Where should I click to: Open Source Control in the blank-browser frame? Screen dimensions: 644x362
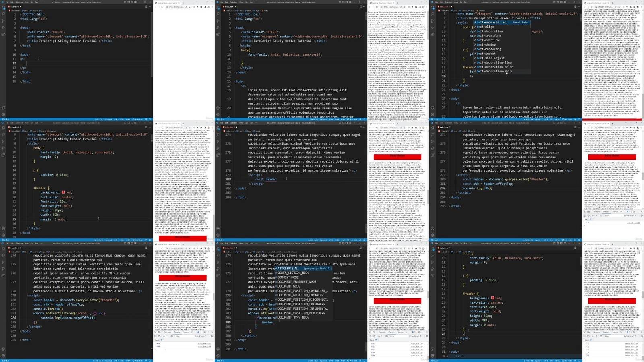[x=3, y=21]
